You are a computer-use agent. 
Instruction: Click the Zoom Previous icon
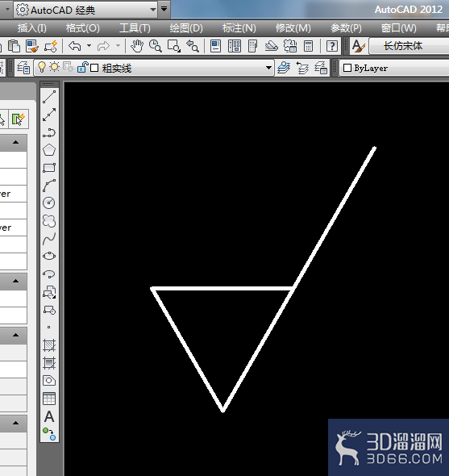tap(193, 46)
